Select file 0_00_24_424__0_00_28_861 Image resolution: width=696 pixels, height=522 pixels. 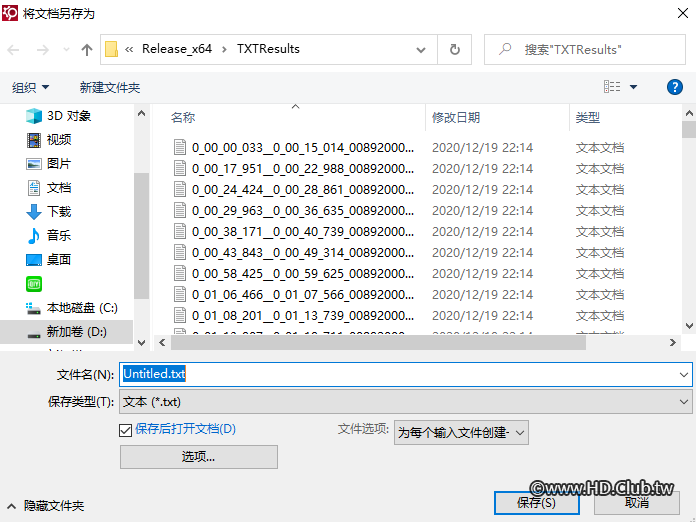302,190
